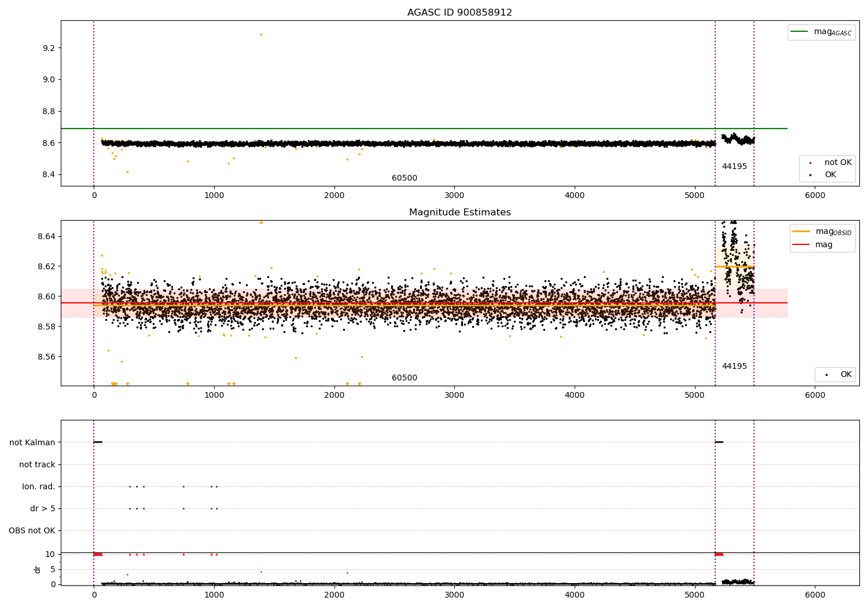Viewport: 868px width, 608px height.
Task: Click the 8.62 tick on middle panel y-axis
Action: click(x=46, y=267)
